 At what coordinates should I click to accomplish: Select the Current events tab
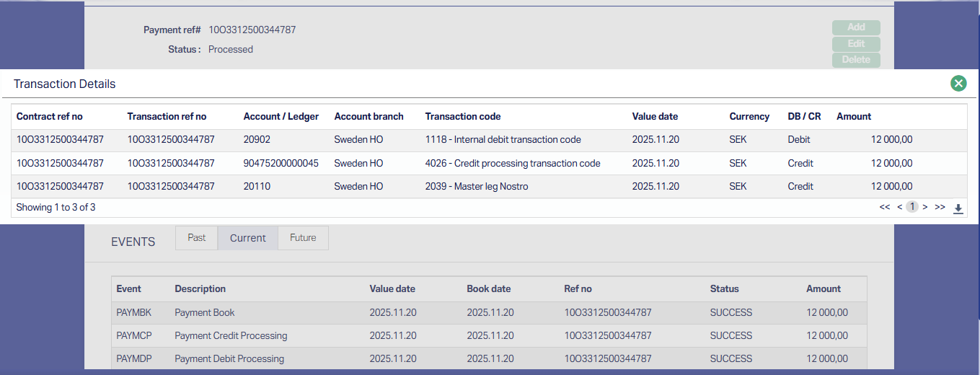pyautogui.click(x=248, y=238)
